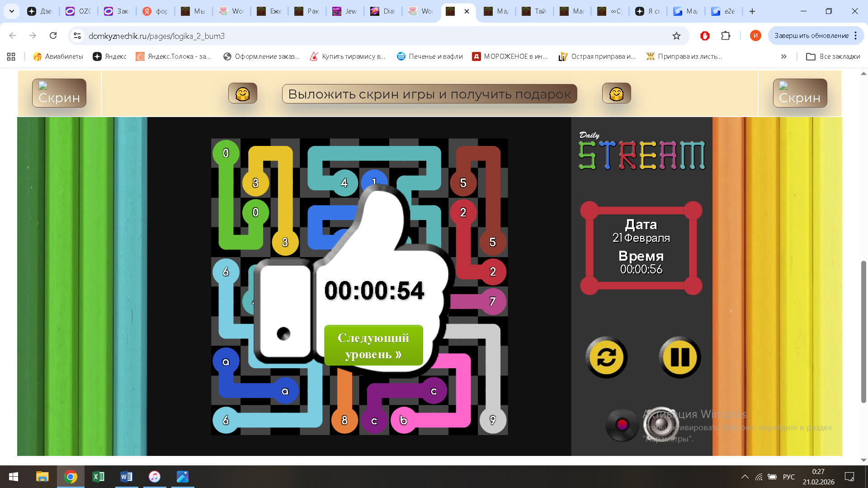Reload the page
The width and height of the screenshot is (868, 488).
click(x=53, y=36)
